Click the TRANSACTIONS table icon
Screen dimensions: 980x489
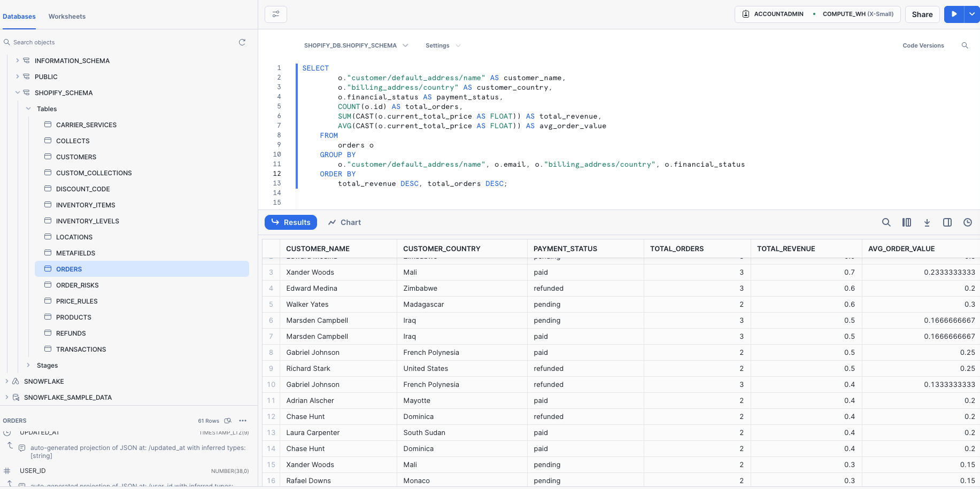tap(48, 349)
